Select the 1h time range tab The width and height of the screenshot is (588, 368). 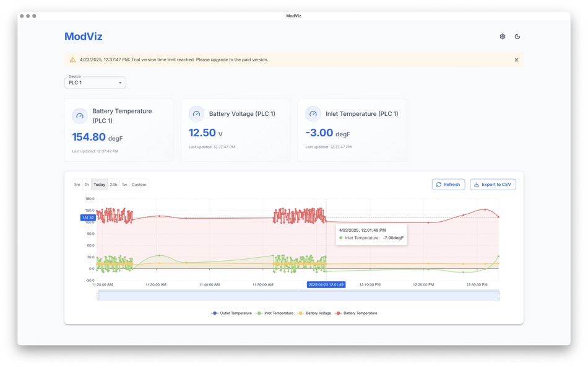(x=87, y=185)
